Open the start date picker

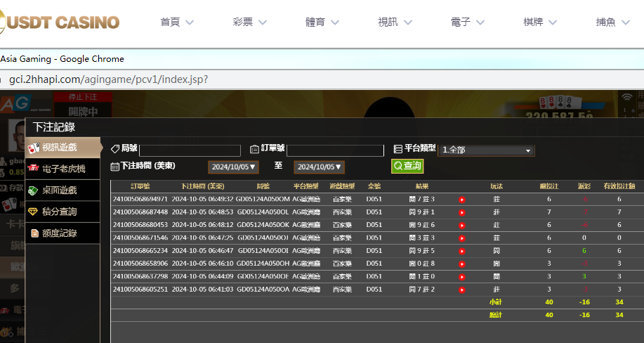234,167
